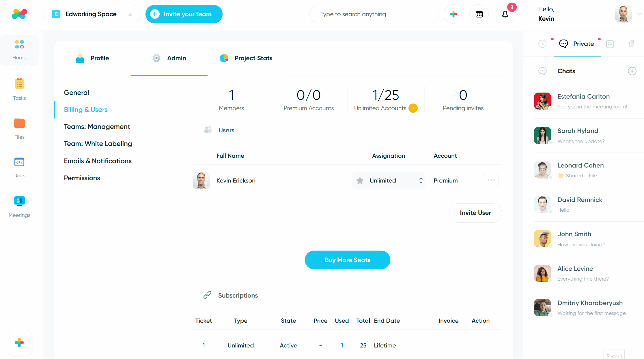The width and height of the screenshot is (644, 359).
Task: Open Home from the sidebar
Action: [19, 50]
